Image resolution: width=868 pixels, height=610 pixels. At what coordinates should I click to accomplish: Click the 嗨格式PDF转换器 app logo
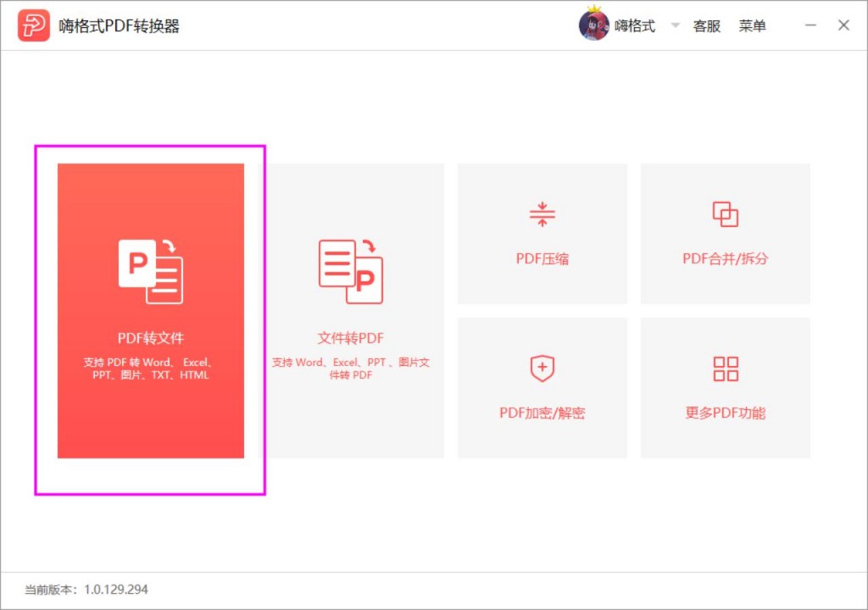pyautogui.click(x=34, y=25)
